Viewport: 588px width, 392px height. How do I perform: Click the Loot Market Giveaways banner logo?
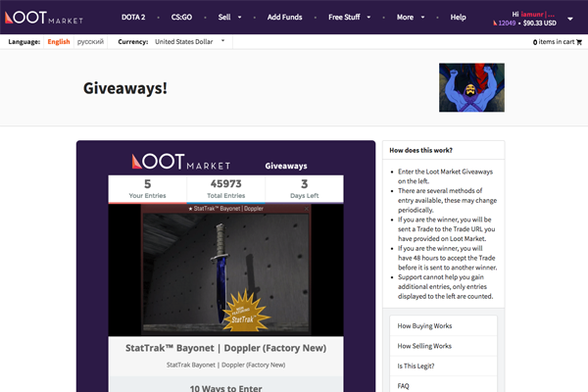pos(181,162)
